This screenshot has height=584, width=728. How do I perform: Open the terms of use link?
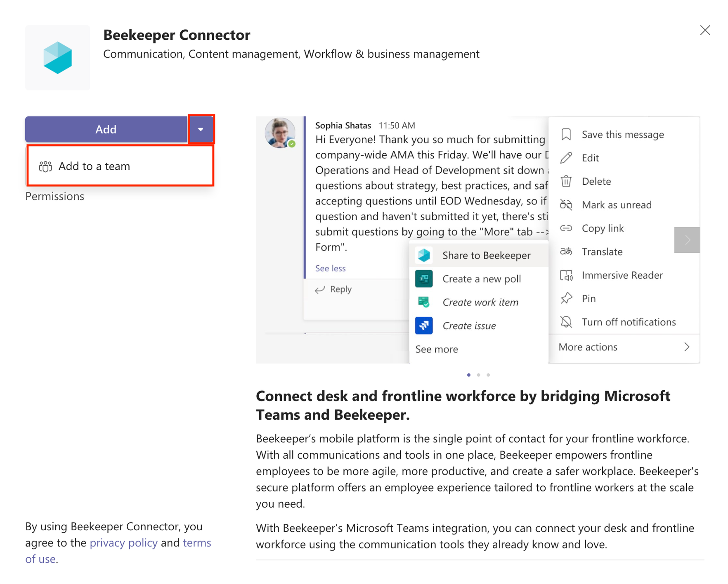click(197, 543)
